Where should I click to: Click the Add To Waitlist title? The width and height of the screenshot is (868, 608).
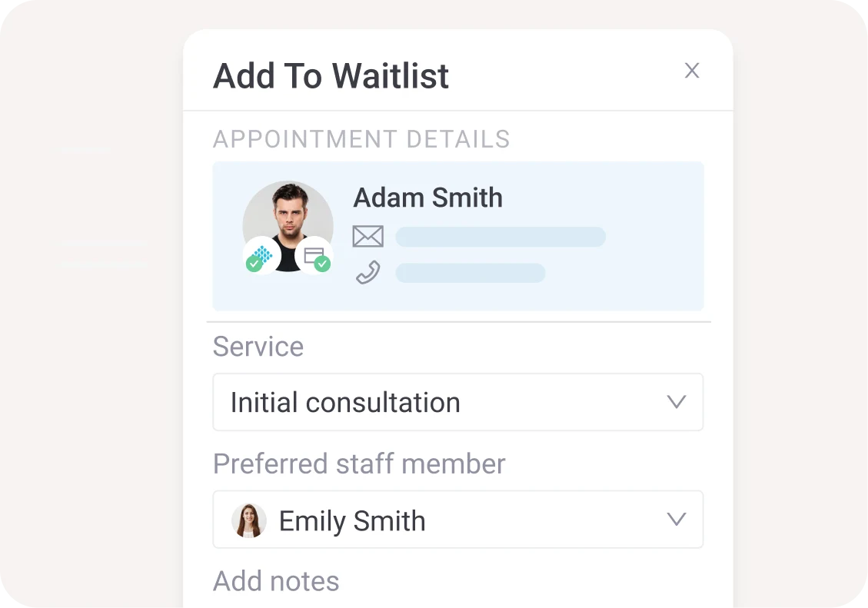pos(331,76)
